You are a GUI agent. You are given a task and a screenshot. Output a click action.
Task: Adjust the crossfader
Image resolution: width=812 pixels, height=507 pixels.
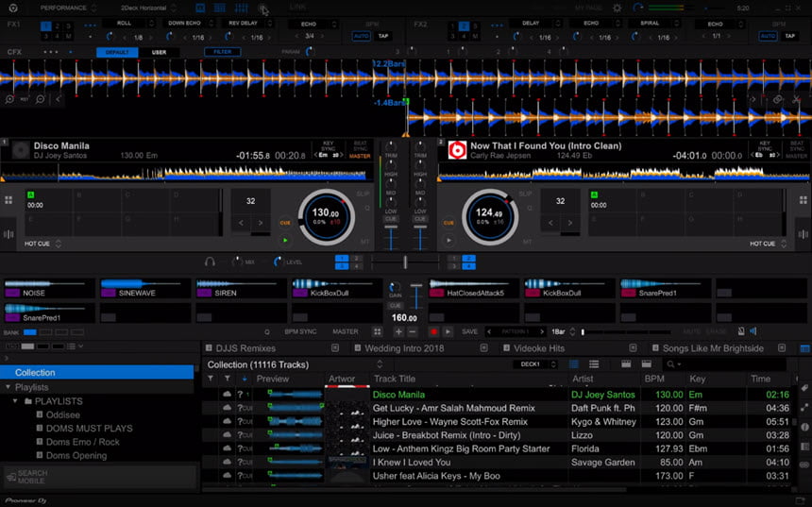405,262
